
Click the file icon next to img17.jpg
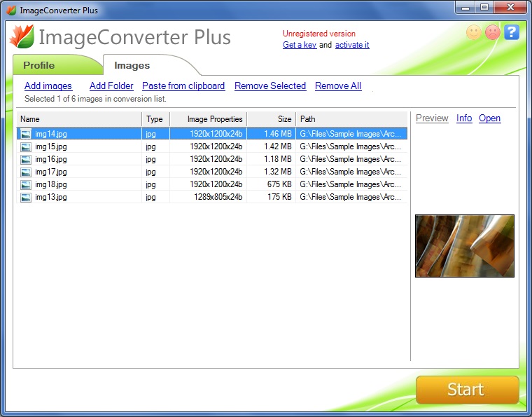coord(26,172)
